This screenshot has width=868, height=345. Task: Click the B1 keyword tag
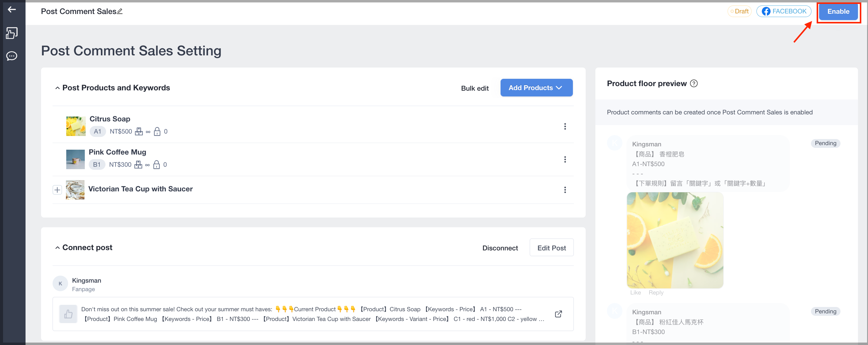pos(97,165)
